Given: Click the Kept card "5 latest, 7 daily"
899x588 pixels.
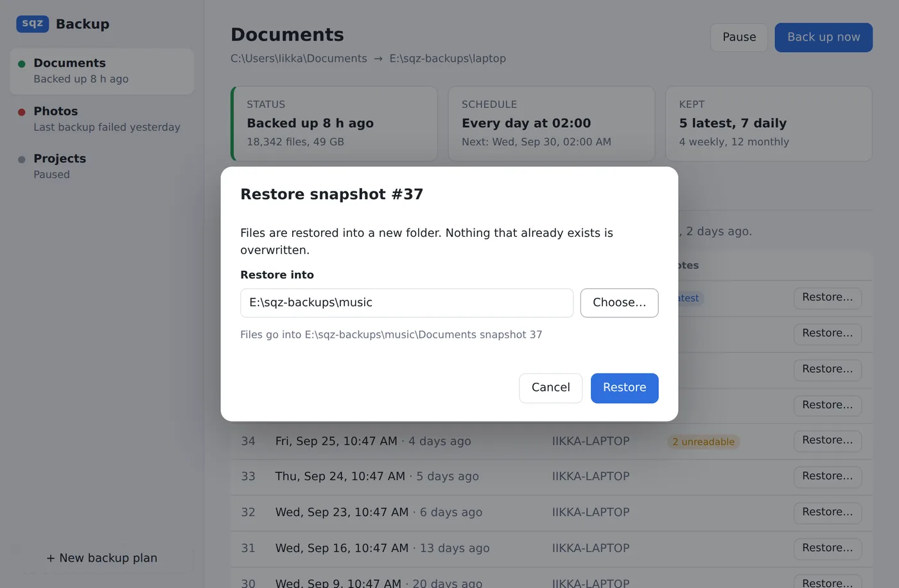Looking at the screenshot, I should click(769, 123).
